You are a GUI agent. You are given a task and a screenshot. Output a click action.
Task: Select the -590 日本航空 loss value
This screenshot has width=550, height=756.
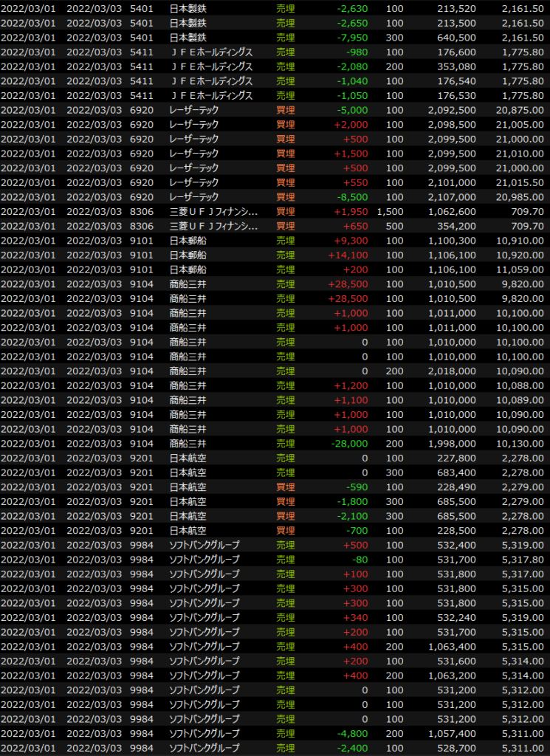coord(356,487)
